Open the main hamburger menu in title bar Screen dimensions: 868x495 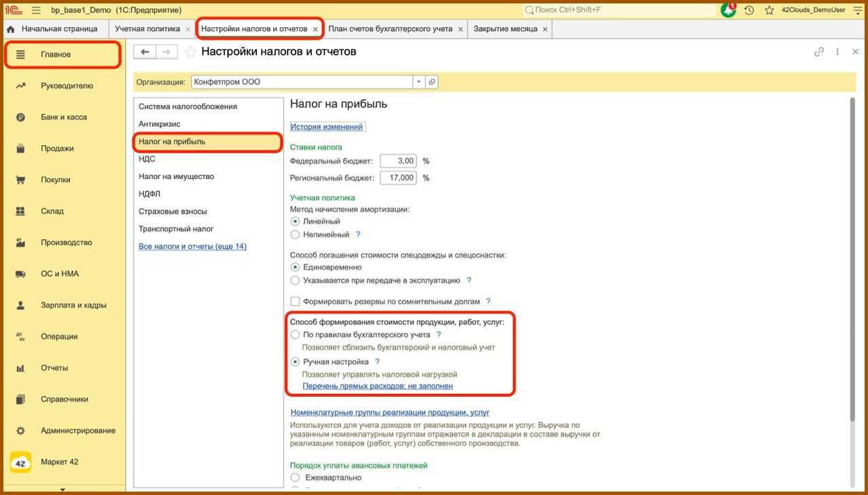(x=36, y=10)
